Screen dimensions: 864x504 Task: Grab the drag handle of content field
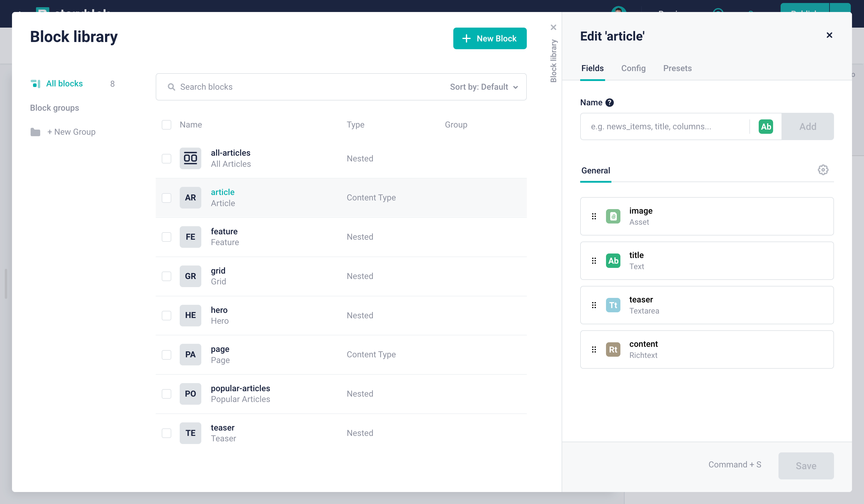pos(594,349)
